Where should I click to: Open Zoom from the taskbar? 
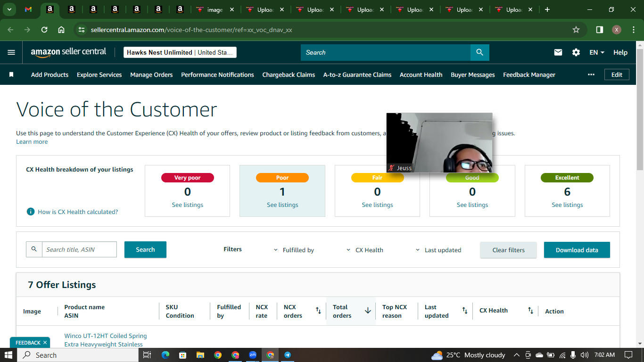253,355
